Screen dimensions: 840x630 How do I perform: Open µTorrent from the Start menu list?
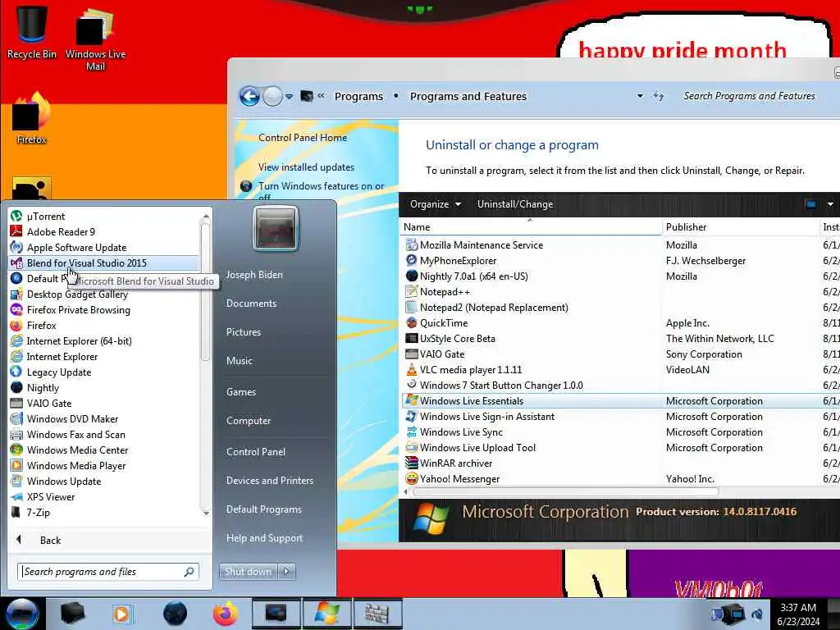[x=104, y=217]
